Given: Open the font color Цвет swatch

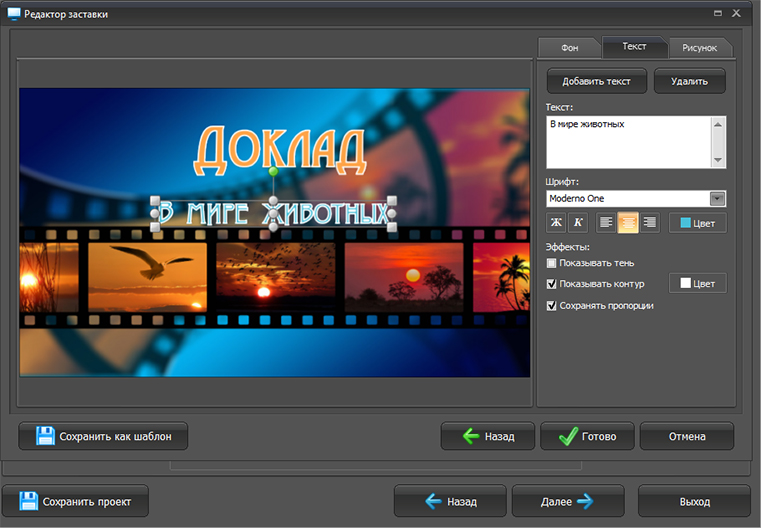Looking at the screenshot, I should pyautogui.click(x=697, y=223).
